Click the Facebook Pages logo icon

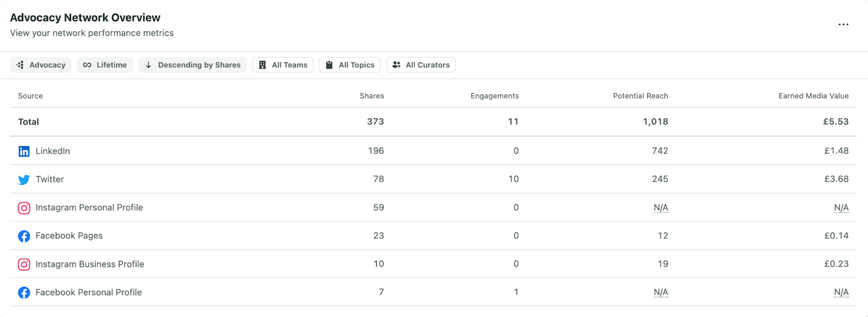click(x=24, y=236)
